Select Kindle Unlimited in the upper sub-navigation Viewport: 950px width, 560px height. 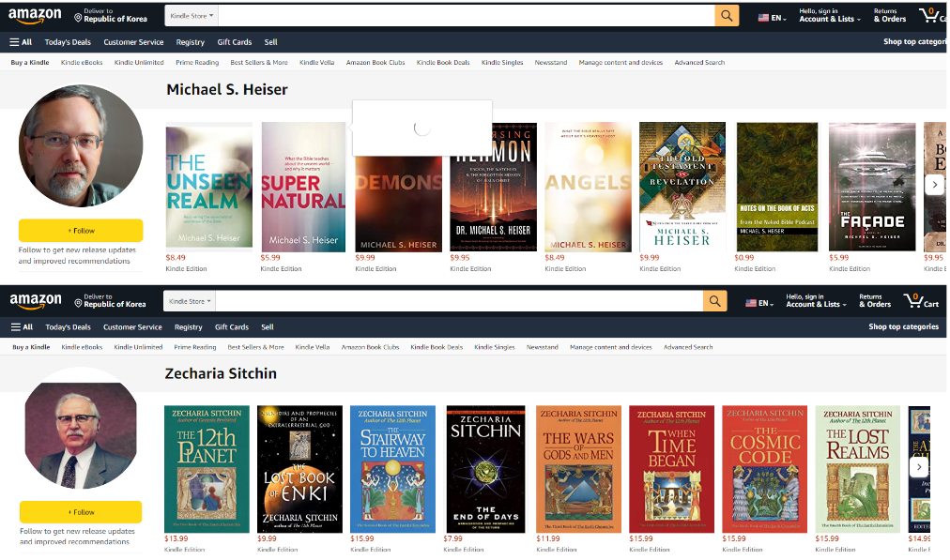coord(139,62)
